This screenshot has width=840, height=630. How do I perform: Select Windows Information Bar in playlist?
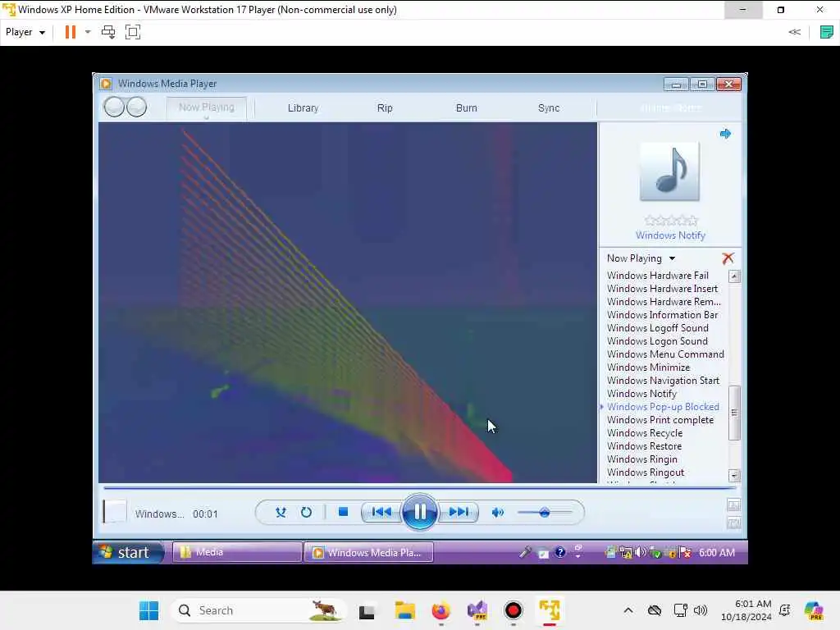662,315
